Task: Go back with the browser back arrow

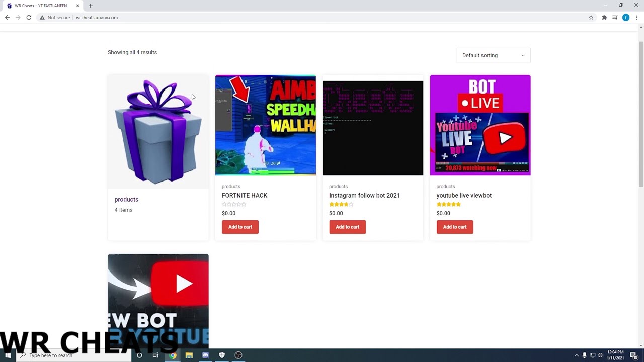Action: pos(7,17)
